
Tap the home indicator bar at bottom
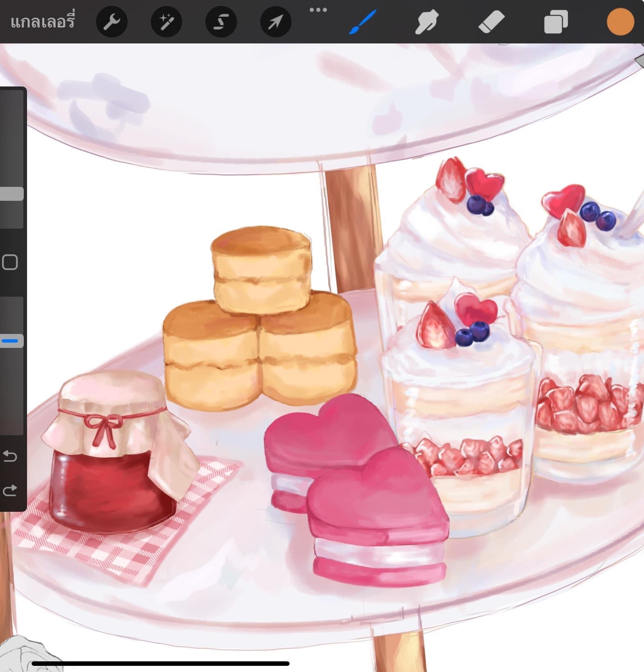160,663
